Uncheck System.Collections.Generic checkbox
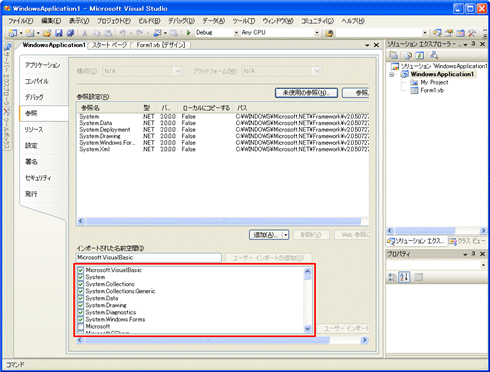The height and width of the screenshot is (372, 490). coord(80,291)
